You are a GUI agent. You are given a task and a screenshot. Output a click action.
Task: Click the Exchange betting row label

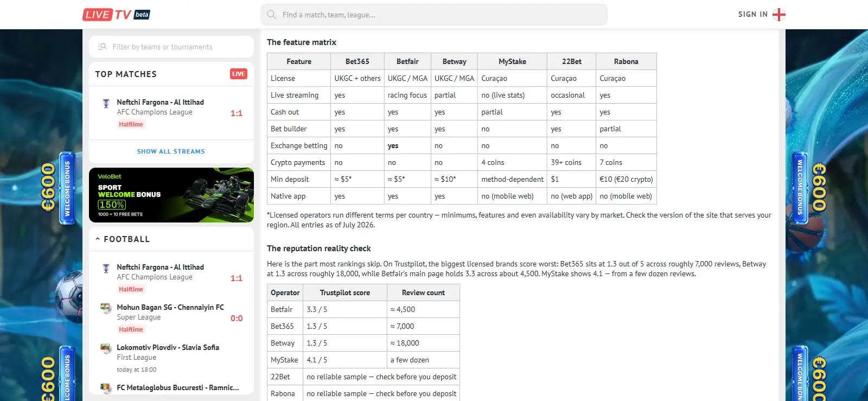[299, 145]
